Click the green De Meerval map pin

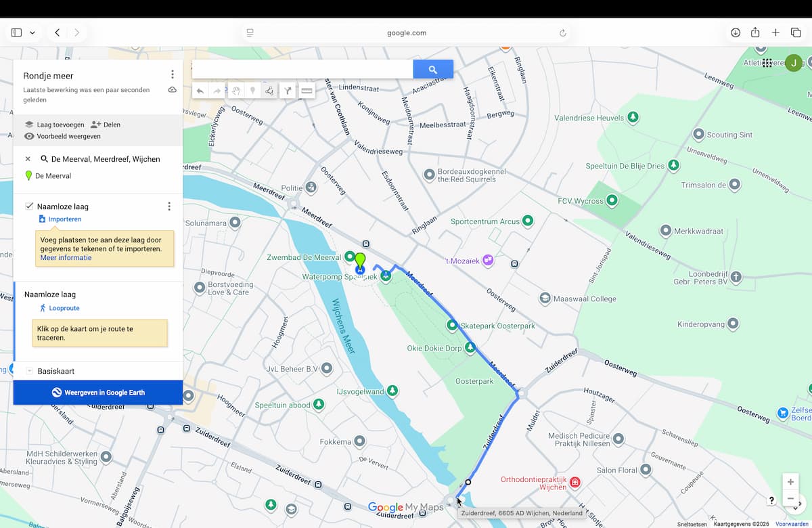(360, 261)
